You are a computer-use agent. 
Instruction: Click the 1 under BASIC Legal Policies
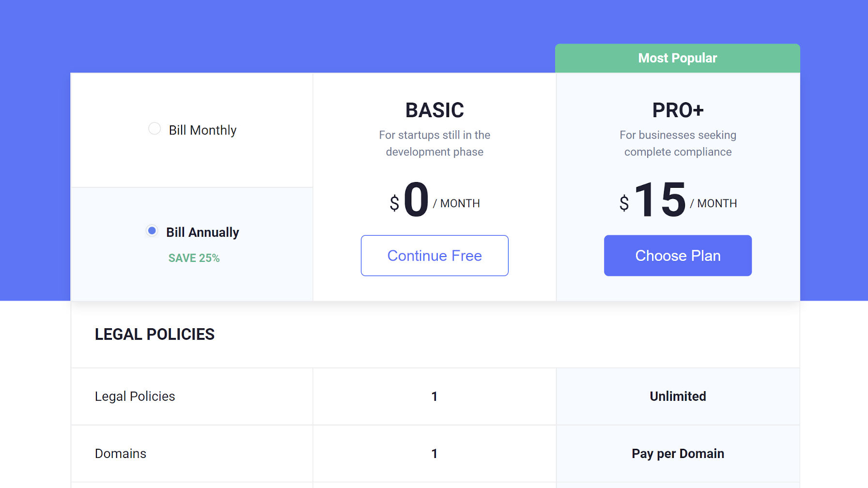pos(434,396)
